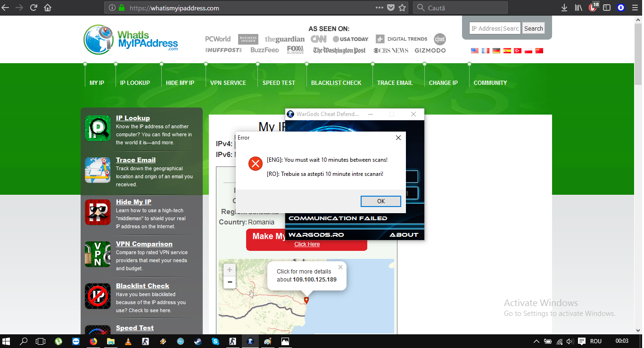Viewport: 644px width, 348px height.
Task: Open the Firefox downloads panel
Action: click(564, 8)
